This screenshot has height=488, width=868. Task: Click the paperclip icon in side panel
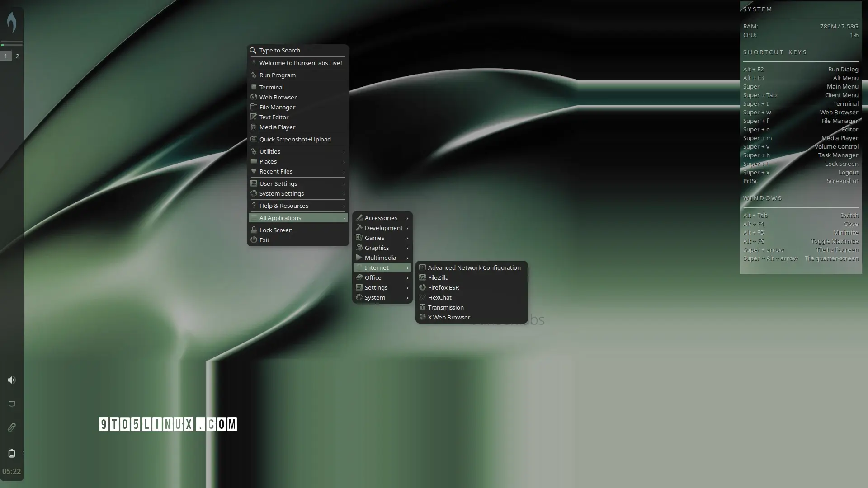(x=12, y=427)
